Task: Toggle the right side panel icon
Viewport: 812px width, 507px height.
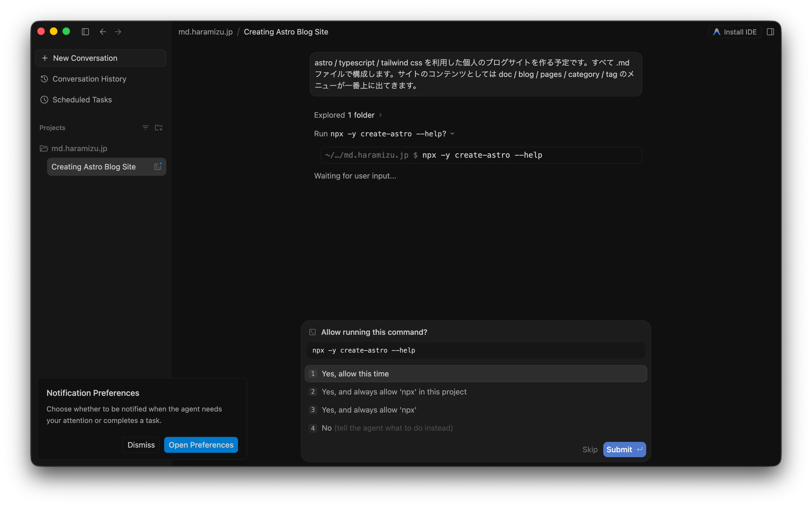Action: point(770,32)
